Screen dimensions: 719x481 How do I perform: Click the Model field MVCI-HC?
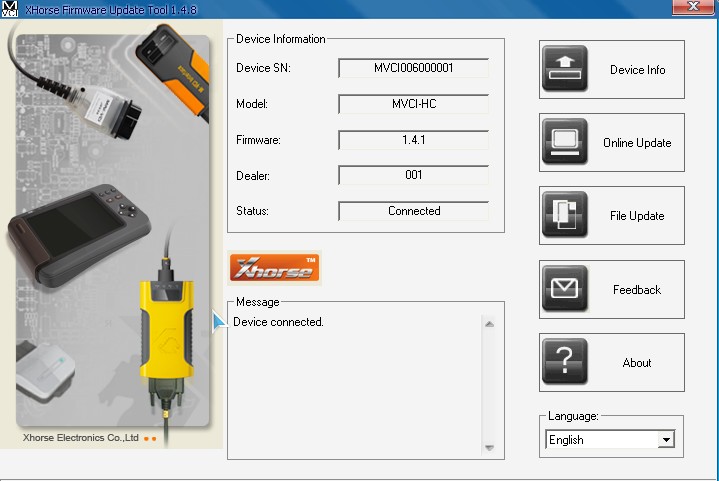click(x=414, y=104)
